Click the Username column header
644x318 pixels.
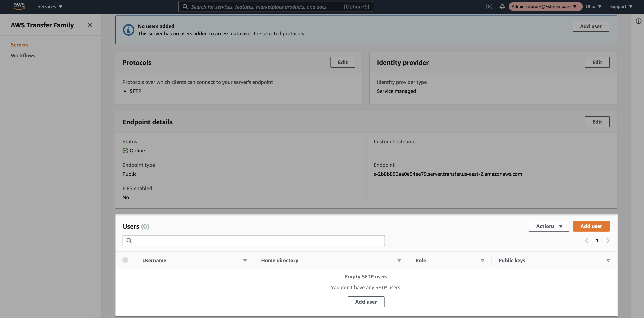[x=154, y=260]
